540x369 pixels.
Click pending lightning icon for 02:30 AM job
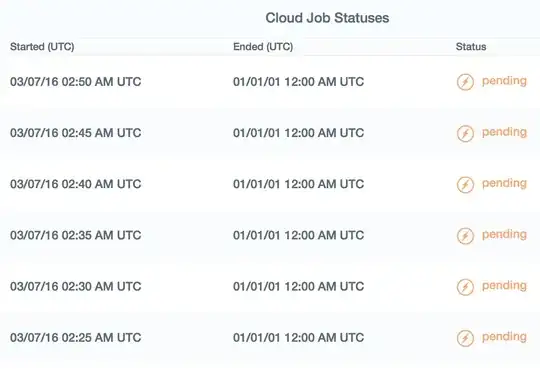(x=465, y=287)
